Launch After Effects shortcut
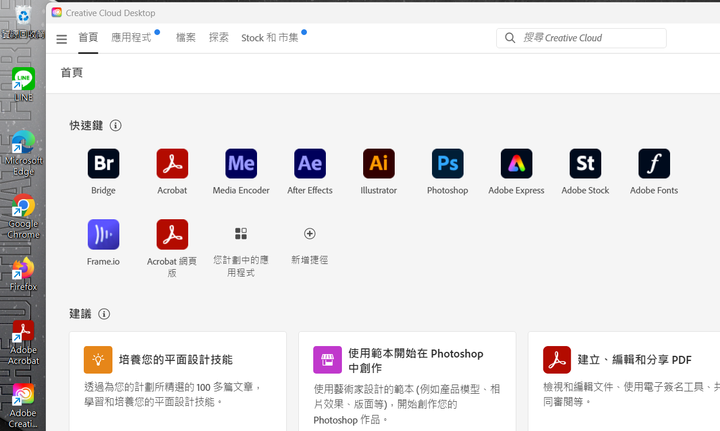The width and height of the screenshot is (720, 431). [310, 163]
